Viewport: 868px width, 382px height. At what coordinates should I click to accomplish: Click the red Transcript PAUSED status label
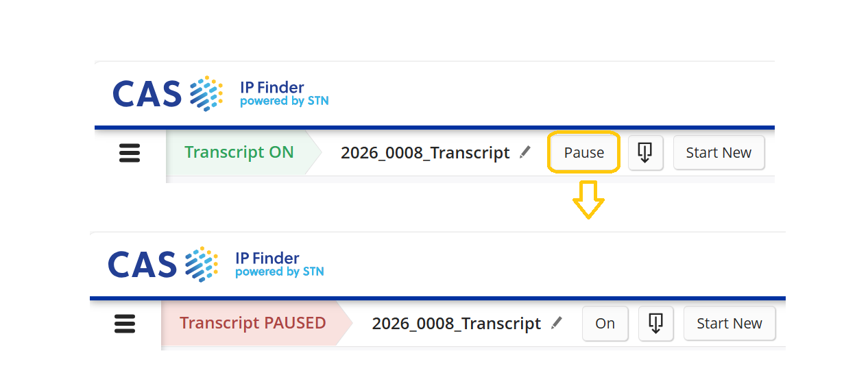click(252, 323)
